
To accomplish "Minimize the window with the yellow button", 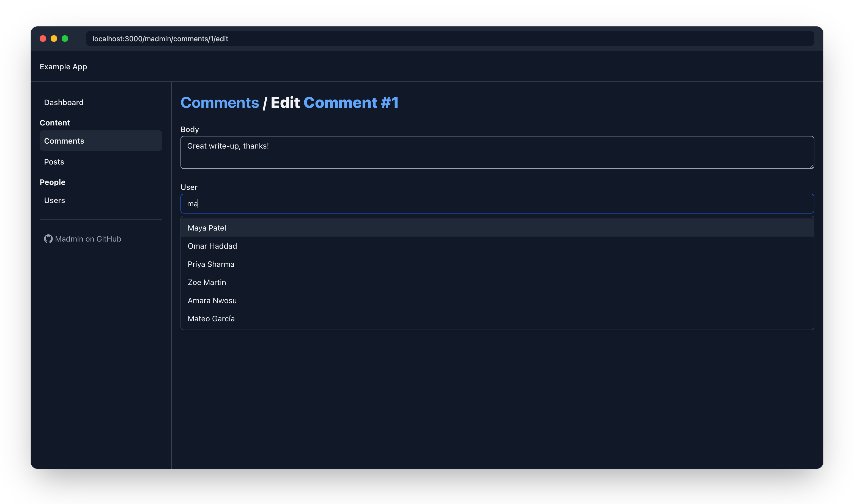I will [x=54, y=38].
